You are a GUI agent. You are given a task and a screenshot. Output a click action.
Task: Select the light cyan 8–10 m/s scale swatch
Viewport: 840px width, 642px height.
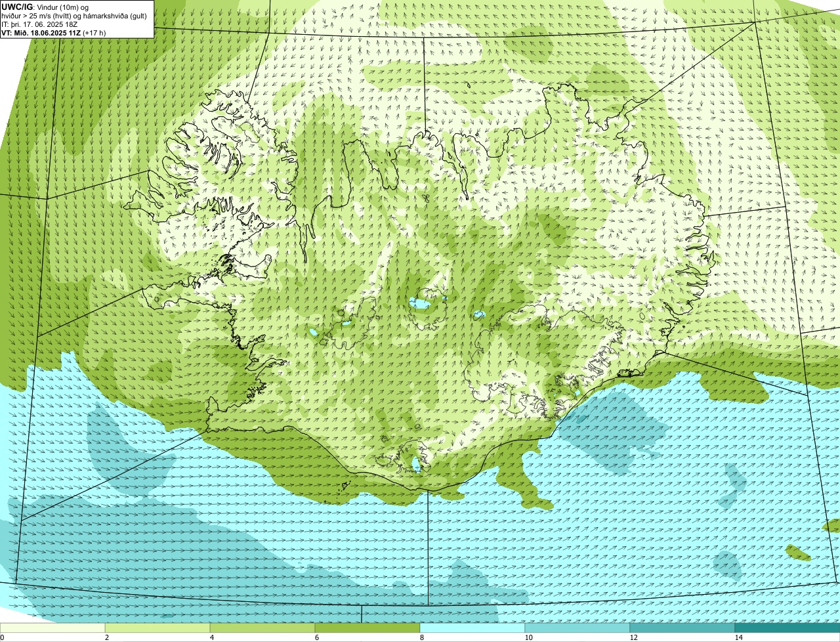pyautogui.click(x=472, y=628)
